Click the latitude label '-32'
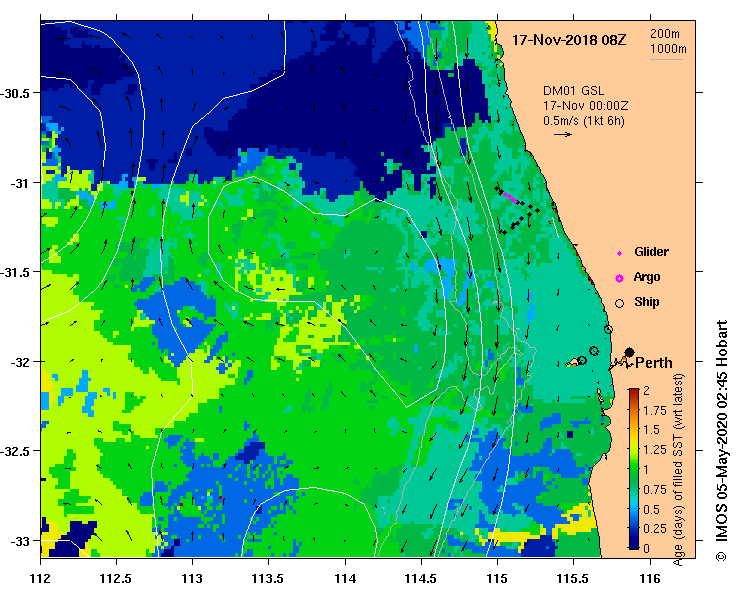The width and height of the screenshot is (739, 592). pos(20,362)
